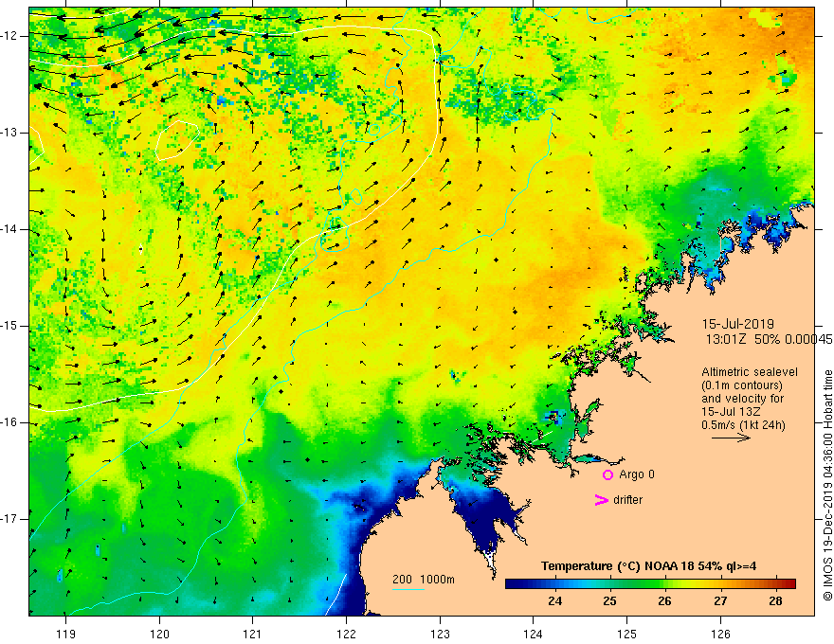Click the 121 longitude axis label
The width and height of the screenshot is (834, 644).
[x=252, y=634]
